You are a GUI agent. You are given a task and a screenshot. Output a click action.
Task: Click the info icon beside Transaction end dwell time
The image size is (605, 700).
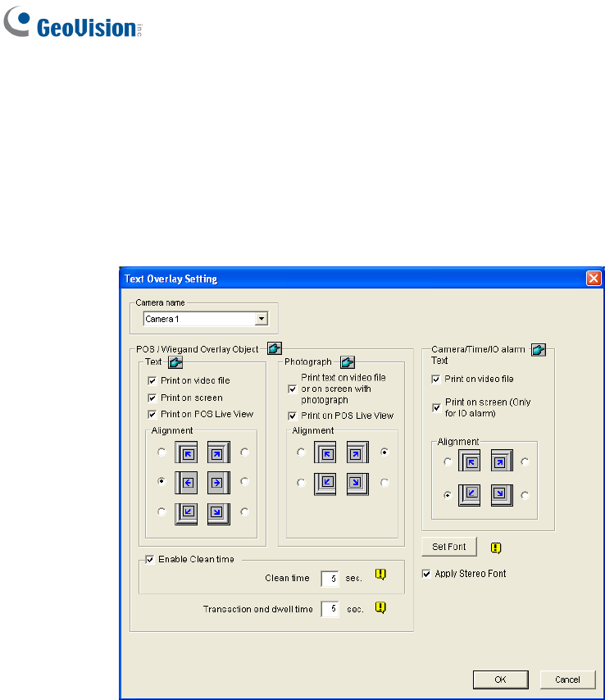380,607
